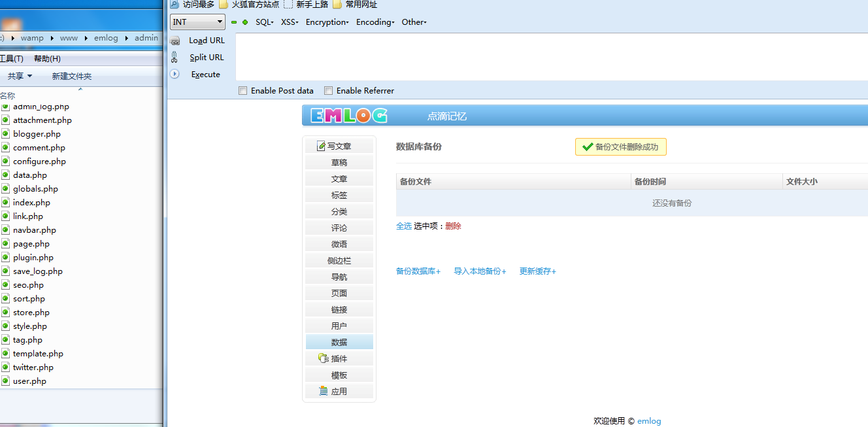Click the navbar.php file icon in Explorer
Viewport: 868px width, 427px height.
pyautogui.click(x=5, y=230)
